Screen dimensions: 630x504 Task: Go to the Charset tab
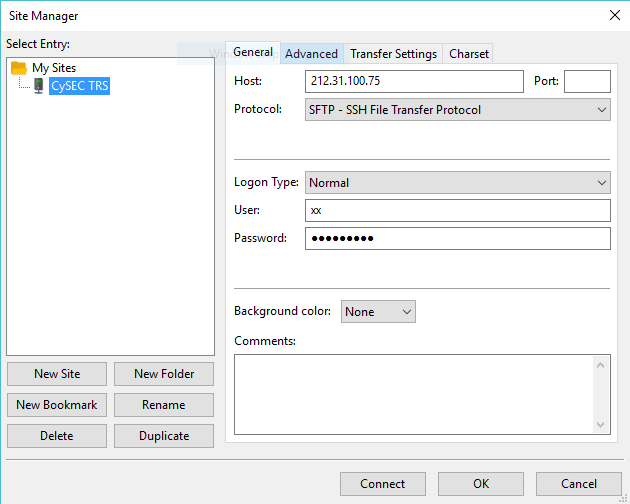pos(468,54)
